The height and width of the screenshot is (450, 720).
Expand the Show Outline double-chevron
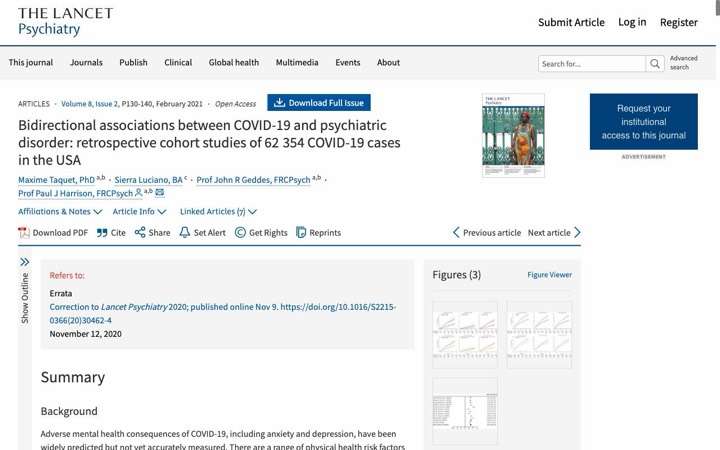click(x=24, y=262)
